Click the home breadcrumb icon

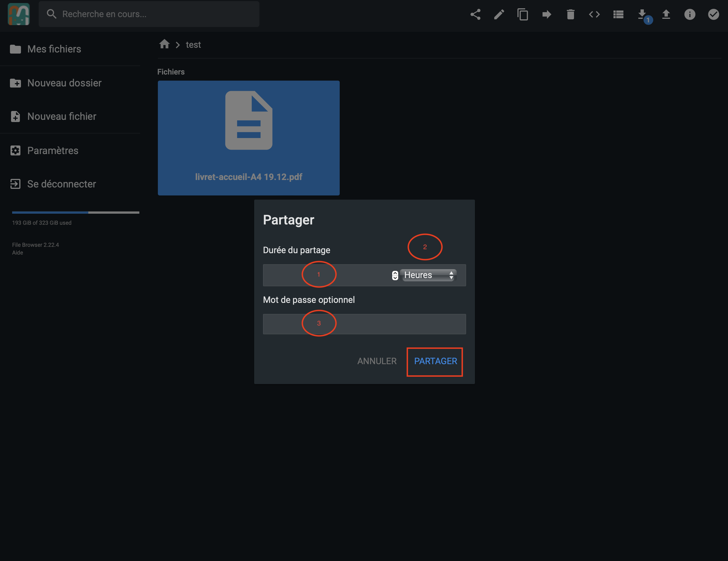point(164,44)
